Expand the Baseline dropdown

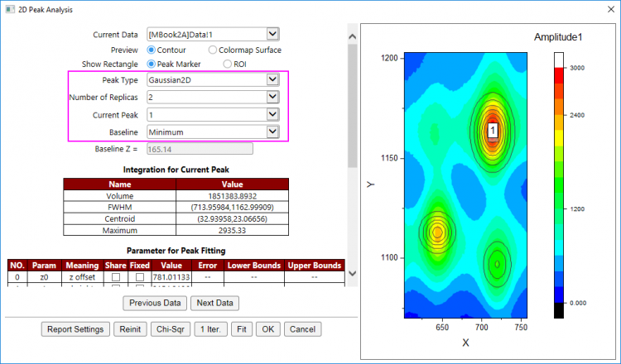[x=273, y=132]
